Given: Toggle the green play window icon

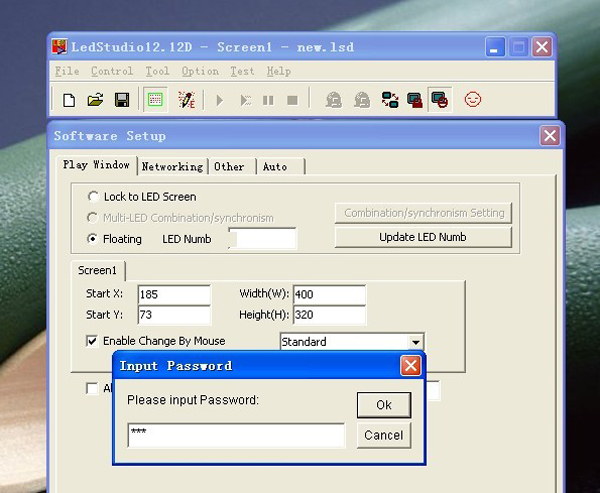Looking at the screenshot, I should [154, 100].
